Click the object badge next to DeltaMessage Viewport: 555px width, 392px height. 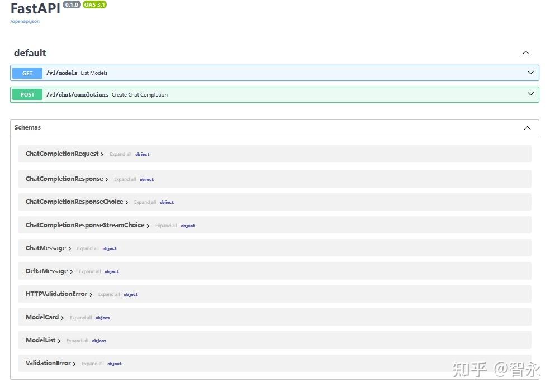[111, 271]
